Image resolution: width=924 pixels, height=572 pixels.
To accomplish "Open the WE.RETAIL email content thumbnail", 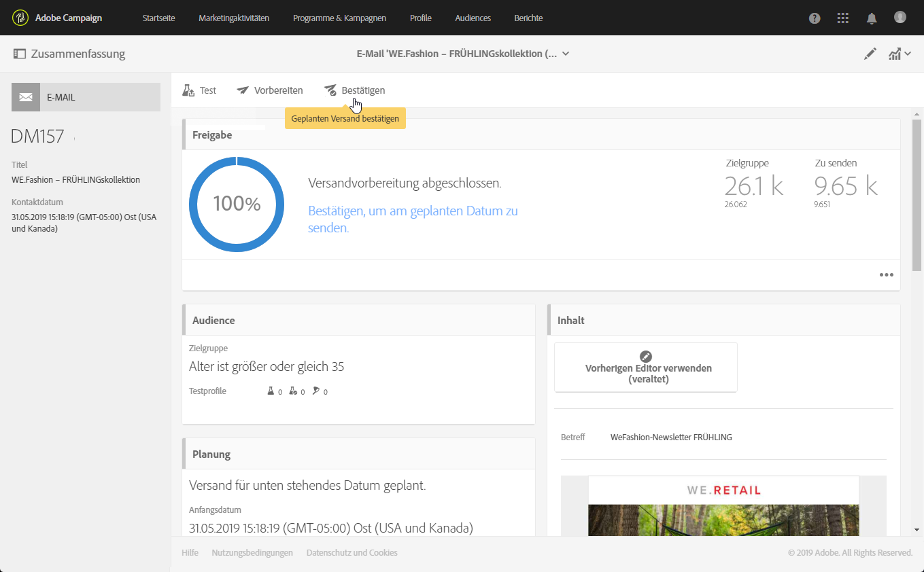I will pos(723,506).
